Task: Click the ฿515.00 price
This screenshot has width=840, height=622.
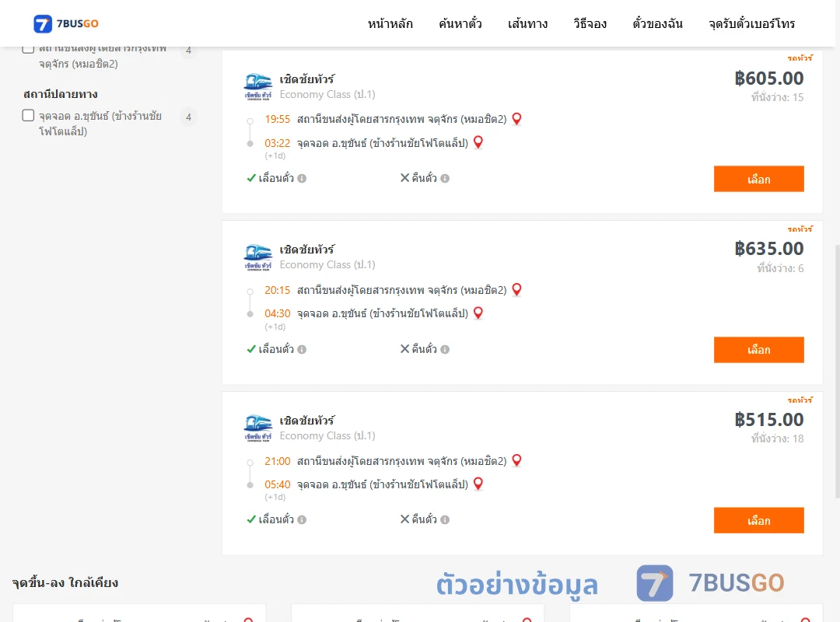Action: [x=768, y=420]
